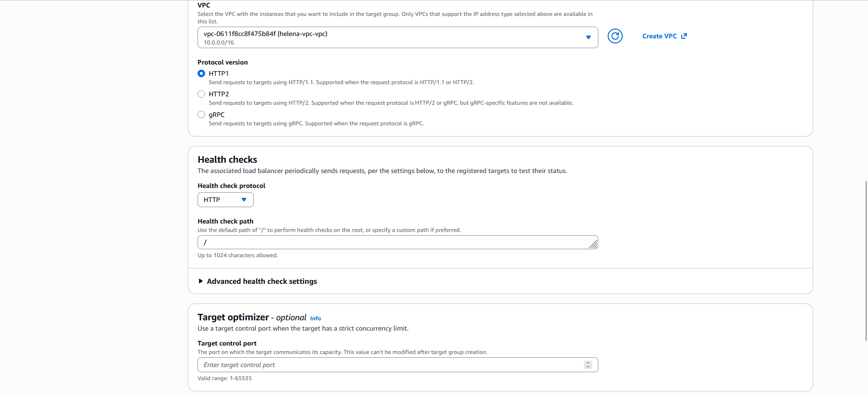
Task: Click the external link icon beside Create VPC
Action: tap(684, 36)
